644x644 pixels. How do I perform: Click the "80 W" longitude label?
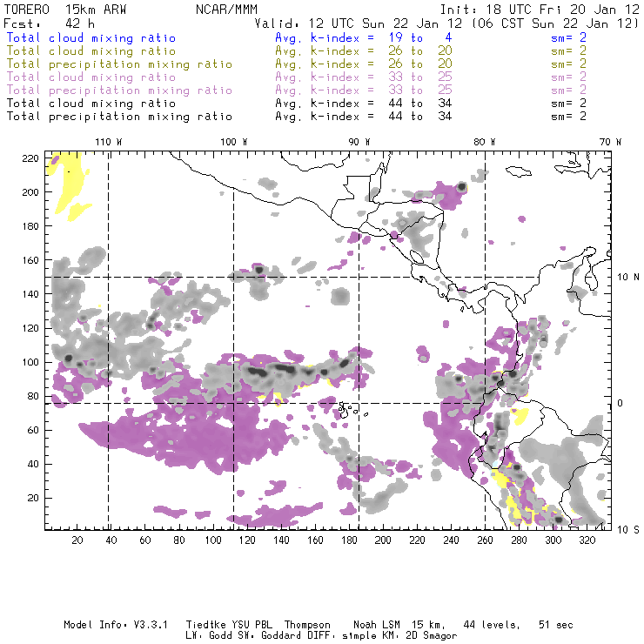coord(484,142)
